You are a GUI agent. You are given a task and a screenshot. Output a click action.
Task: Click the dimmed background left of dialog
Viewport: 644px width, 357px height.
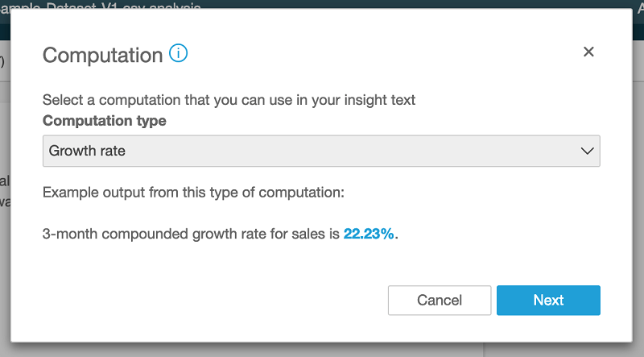[5, 242]
